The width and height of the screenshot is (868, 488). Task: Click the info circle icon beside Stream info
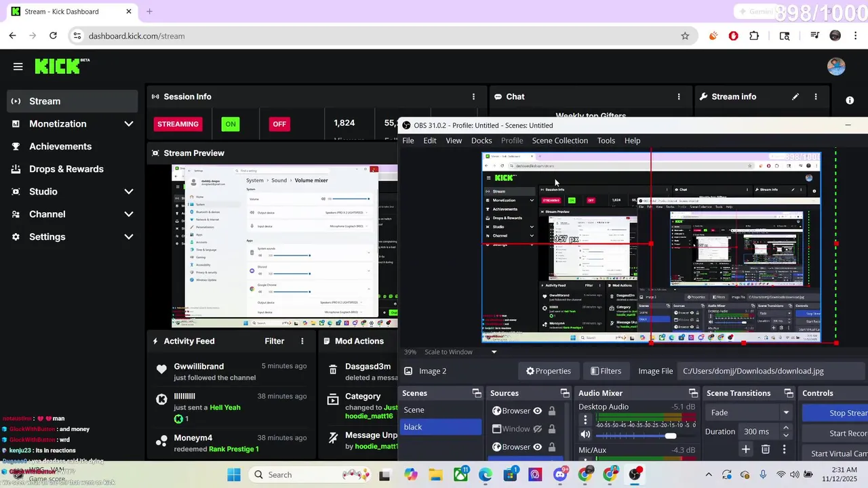pyautogui.click(x=850, y=100)
